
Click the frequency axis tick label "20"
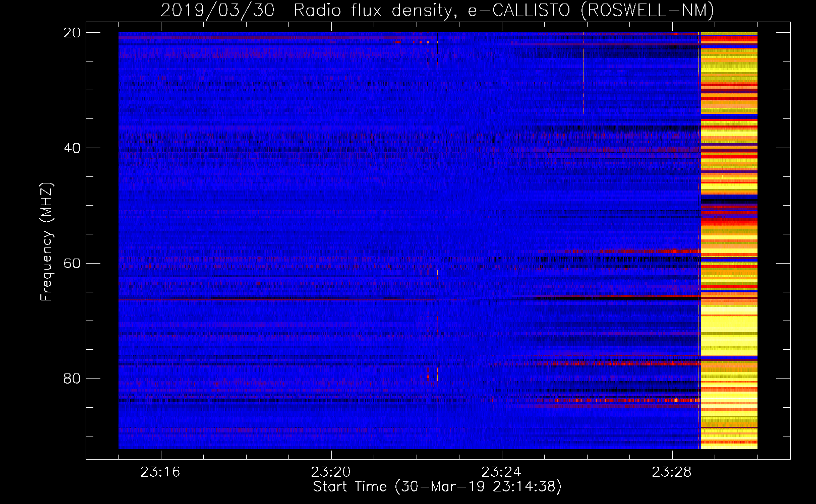(73, 33)
